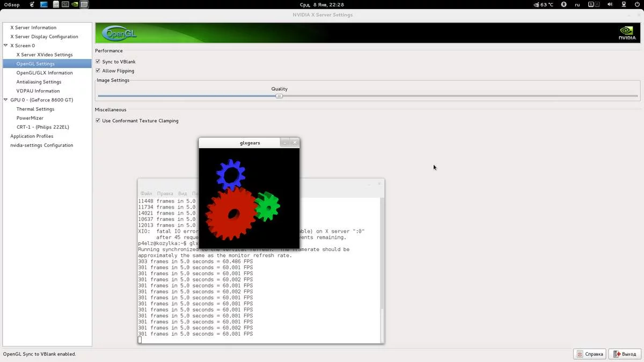Open the accessibility menu icon

click(x=564, y=5)
